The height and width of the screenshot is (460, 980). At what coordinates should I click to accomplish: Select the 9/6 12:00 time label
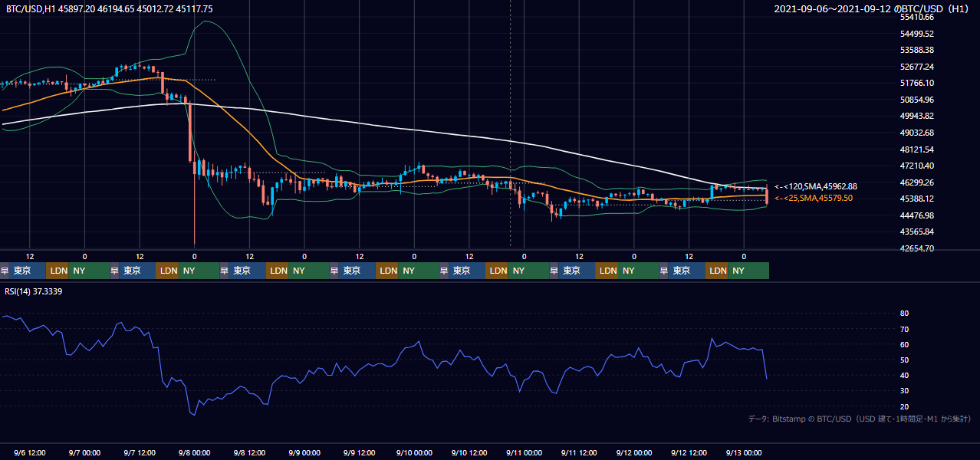click(x=30, y=452)
